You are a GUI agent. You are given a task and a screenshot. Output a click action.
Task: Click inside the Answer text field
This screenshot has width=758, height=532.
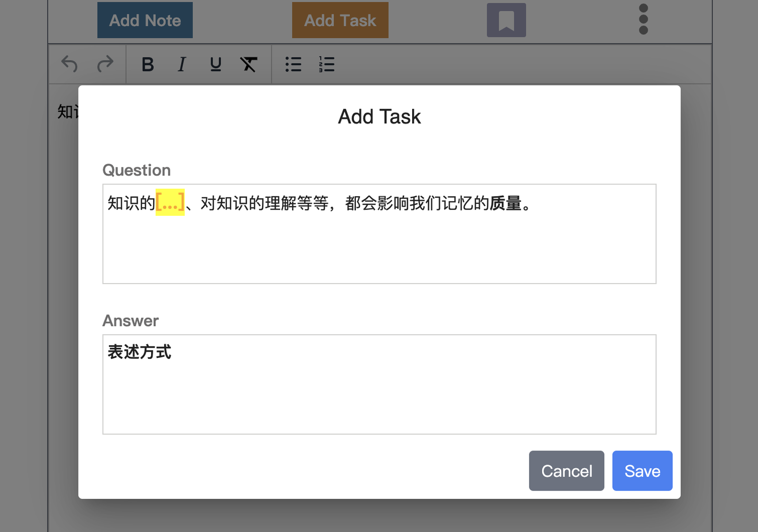[x=379, y=395]
